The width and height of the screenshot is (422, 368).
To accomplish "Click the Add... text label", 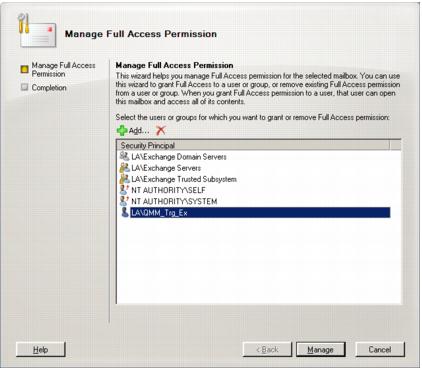I will tap(139, 130).
